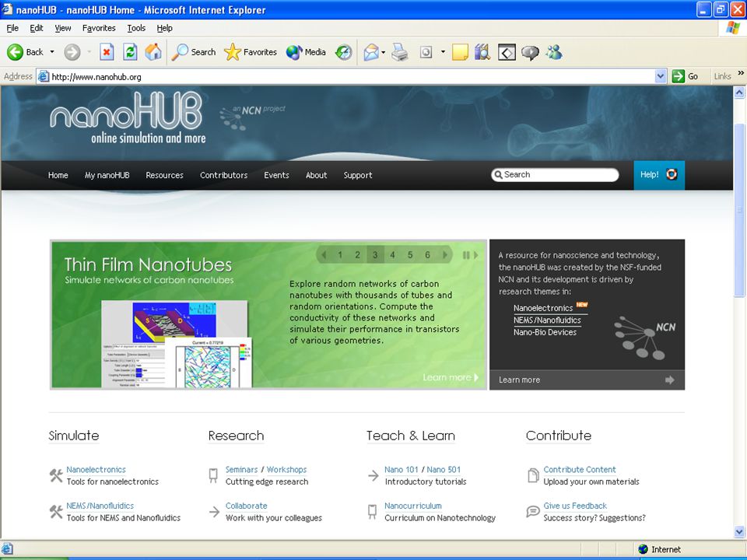Open the Workshops link
Screen dimensions: 747x560
tap(286, 470)
